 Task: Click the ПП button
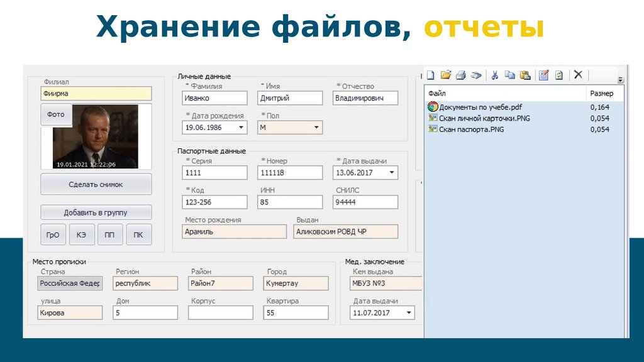109,235
